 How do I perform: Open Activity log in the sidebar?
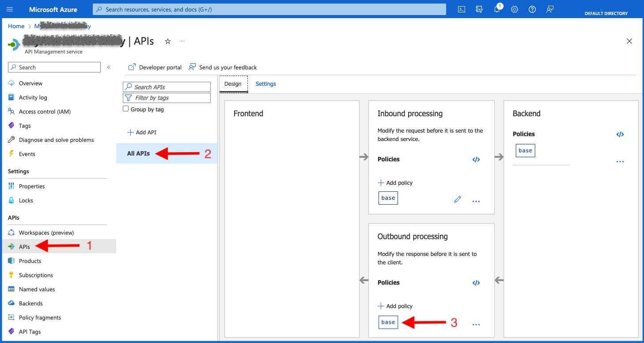33,97
